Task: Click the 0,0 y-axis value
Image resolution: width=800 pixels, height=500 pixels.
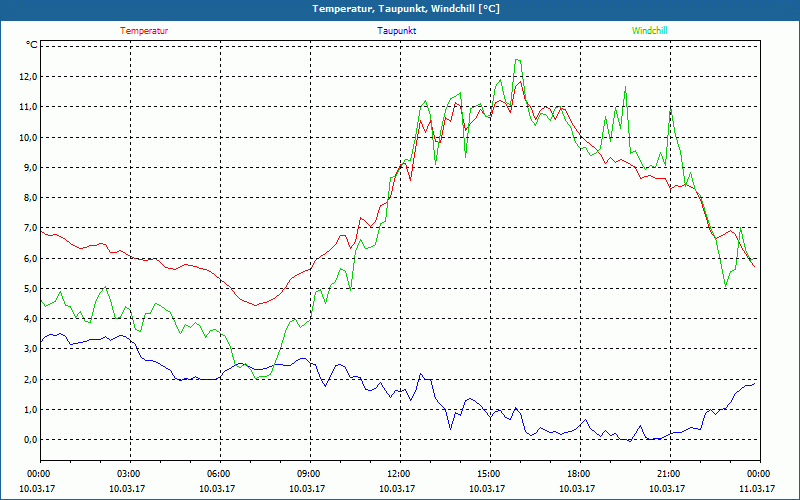Action: click(31, 439)
